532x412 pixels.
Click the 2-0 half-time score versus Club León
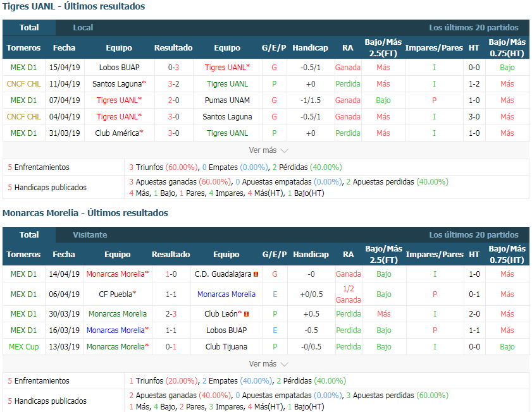pos(474,314)
